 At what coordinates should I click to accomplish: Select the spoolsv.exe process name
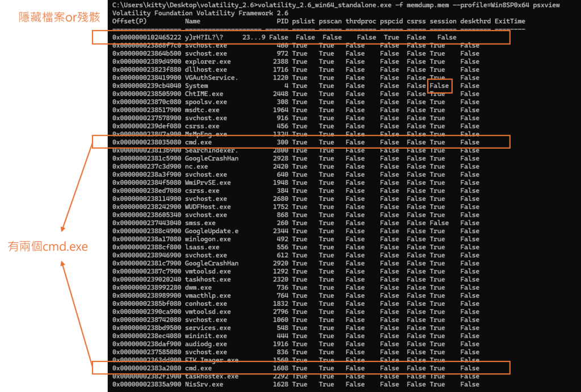(x=206, y=102)
